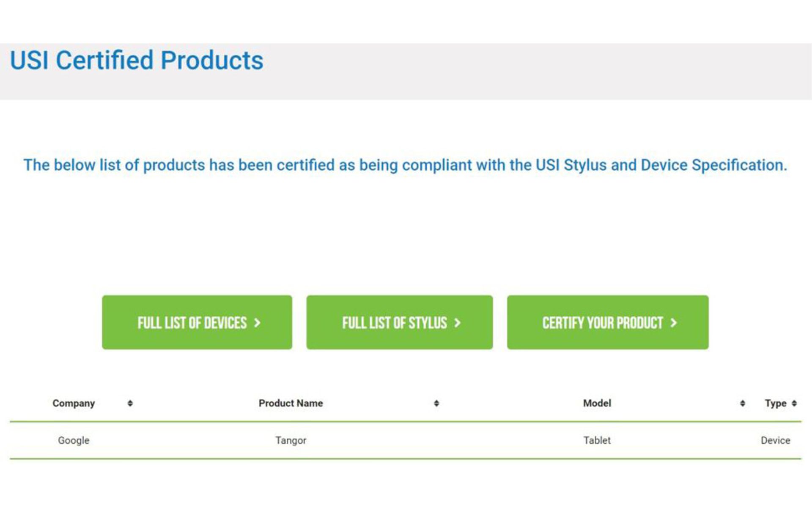Open the Full List of Stylus button
This screenshot has height=508, width=812.
[x=399, y=322]
